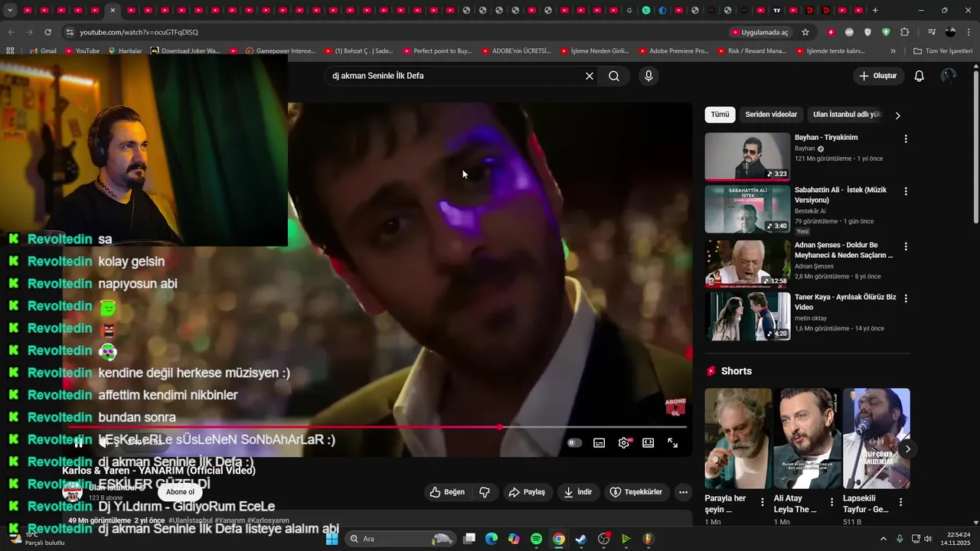Screen dimensions: 980x551
Task: Open the Parayla her şeyin short
Action: [x=738, y=439]
